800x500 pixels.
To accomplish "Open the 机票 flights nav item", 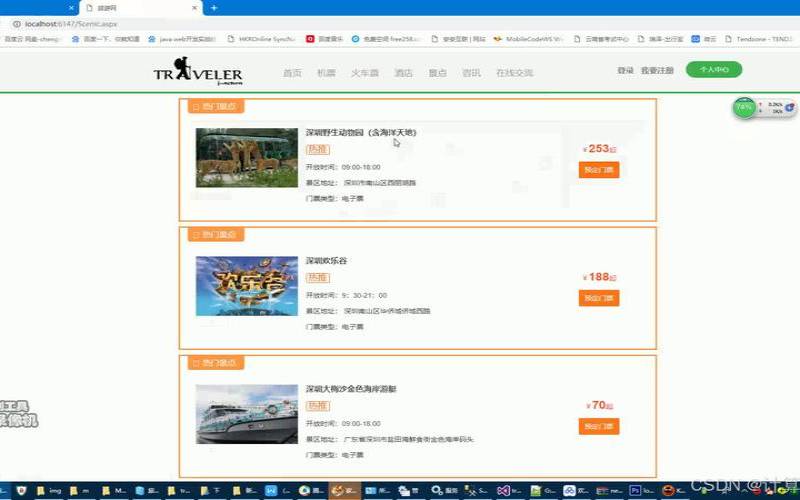I will [326, 73].
